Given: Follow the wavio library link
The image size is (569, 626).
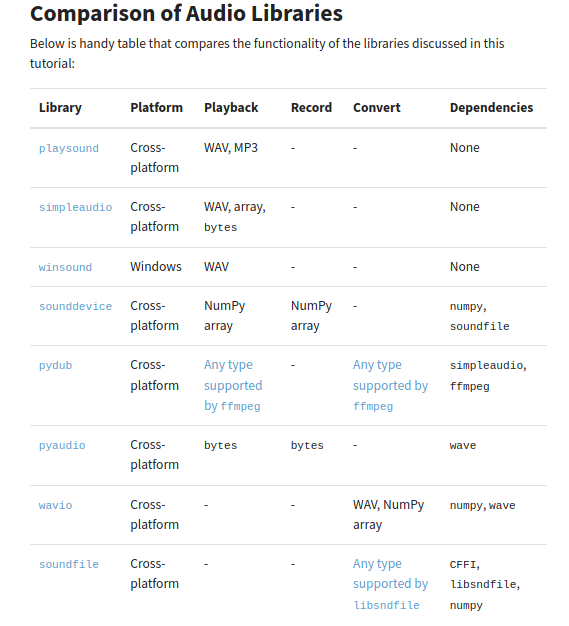Looking at the screenshot, I should click(x=56, y=505).
